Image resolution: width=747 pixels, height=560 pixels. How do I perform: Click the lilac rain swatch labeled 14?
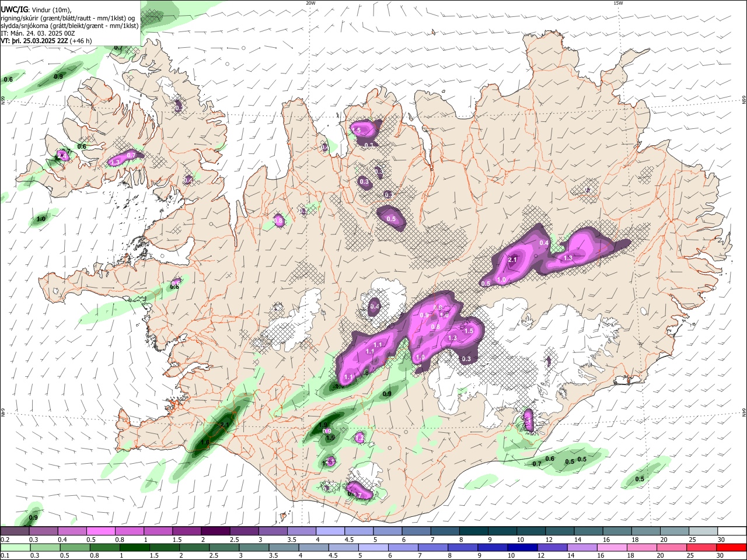click(582, 548)
